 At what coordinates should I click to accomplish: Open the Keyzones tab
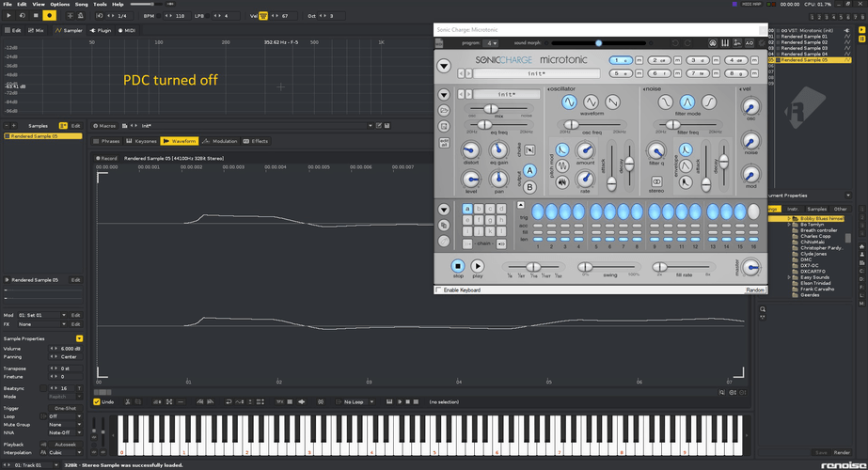(x=142, y=141)
